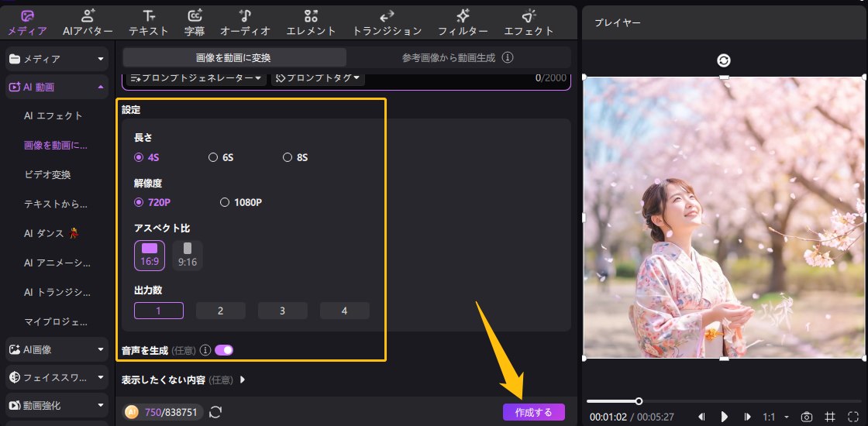Click the 0/2000 prompt character counter
Image resolution: width=868 pixels, height=426 pixels.
pos(551,78)
